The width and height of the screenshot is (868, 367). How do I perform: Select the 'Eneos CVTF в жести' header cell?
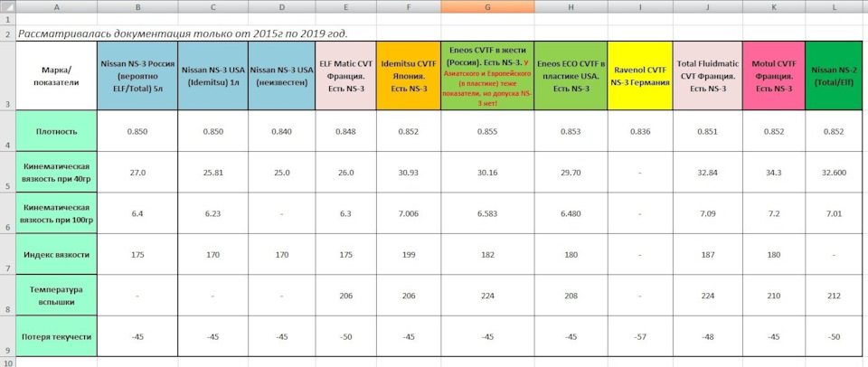487,76
